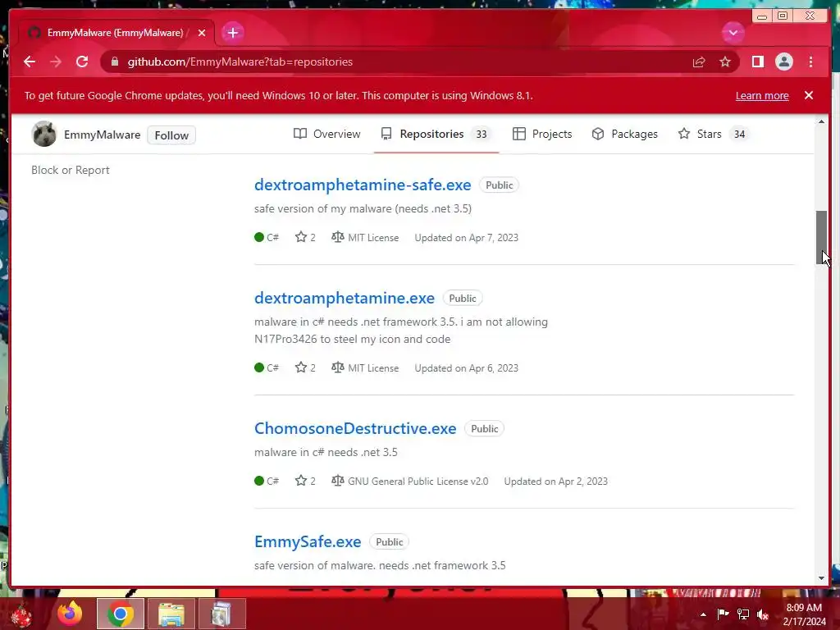Select the Repositories tab
Image resolution: width=840 pixels, height=630 pixels.
436,134
